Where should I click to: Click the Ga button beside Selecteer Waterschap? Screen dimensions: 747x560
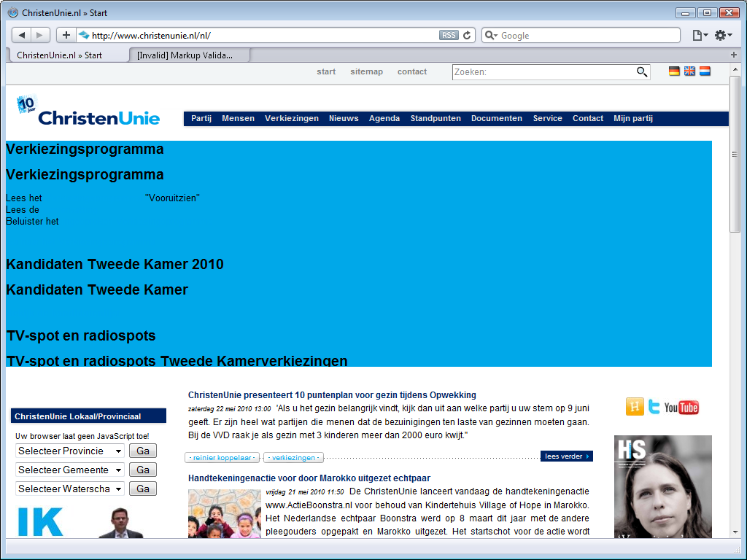[x=143, y=489]
